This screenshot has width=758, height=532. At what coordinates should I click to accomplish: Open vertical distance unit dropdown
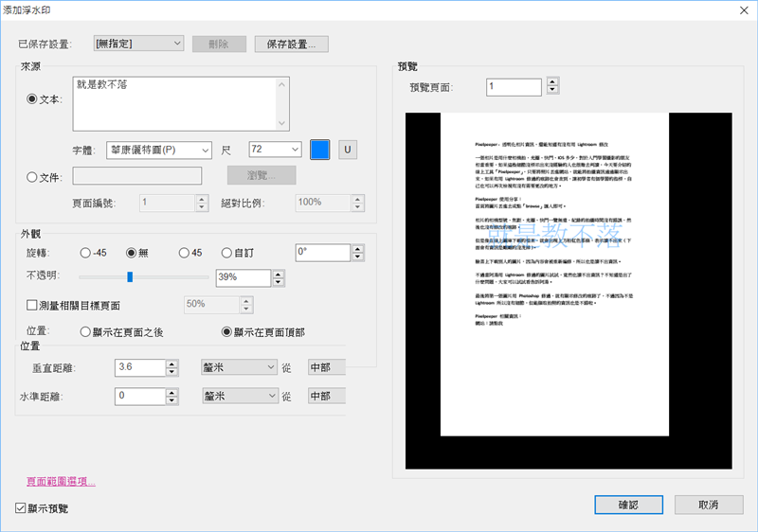point(238,367)
